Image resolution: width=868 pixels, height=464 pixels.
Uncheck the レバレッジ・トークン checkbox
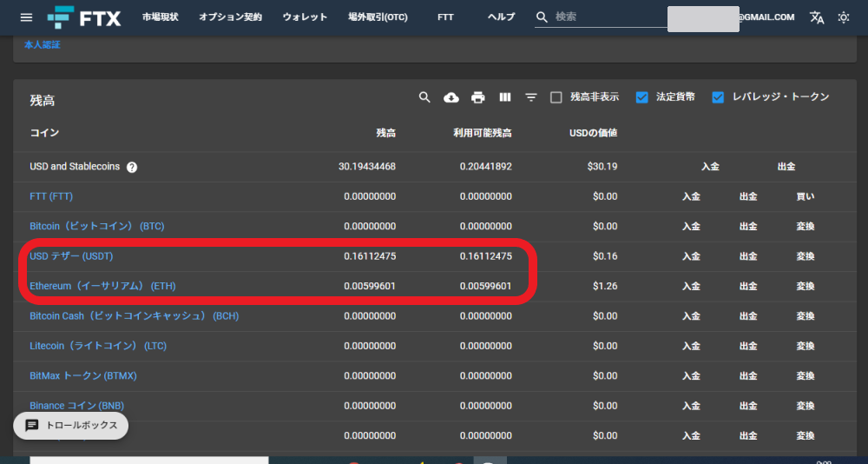(x=718, y=97)
